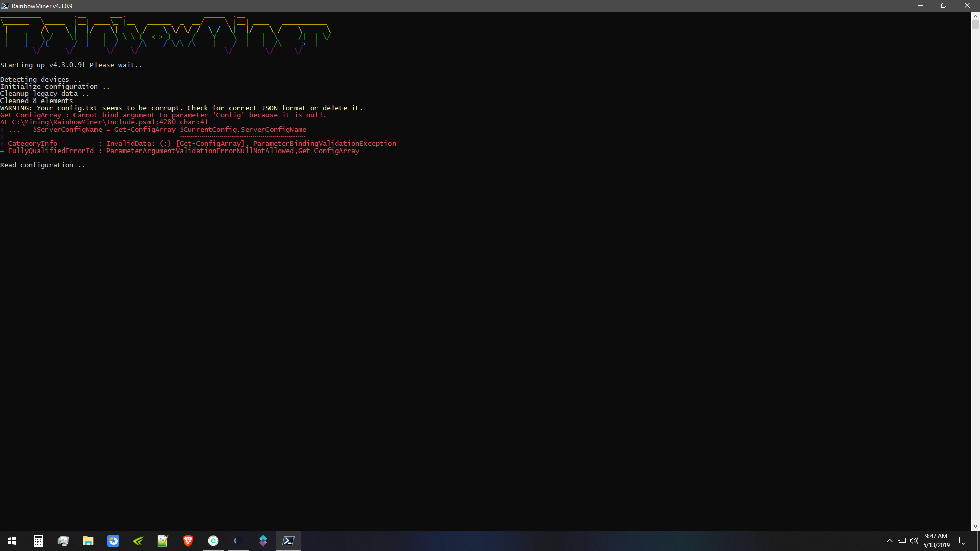Open Brave browser from the taskbar
The height and width of the screenshot is (551, 980).
[x=188, y=541]
